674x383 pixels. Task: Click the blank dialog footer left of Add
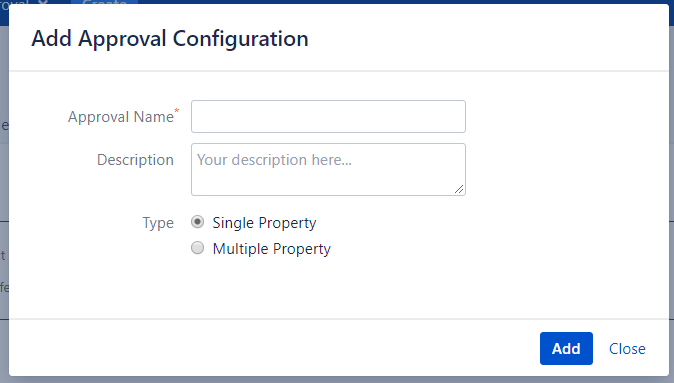(274, 348)
